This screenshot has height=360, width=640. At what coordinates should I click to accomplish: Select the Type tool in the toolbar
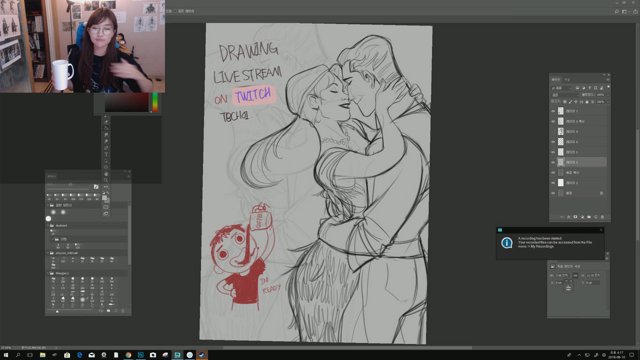click(x=106, y=154)
